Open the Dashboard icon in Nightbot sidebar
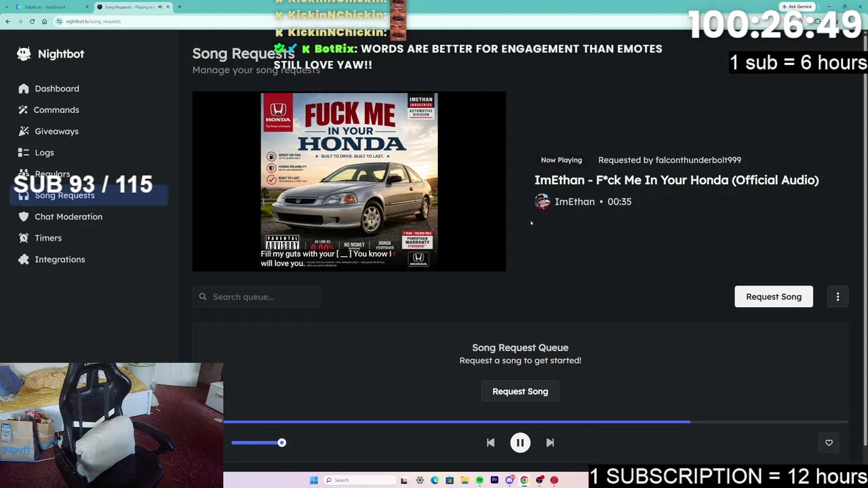Viewport: 868px width, 488px height. pyautogui.click(x=24, y=89)
